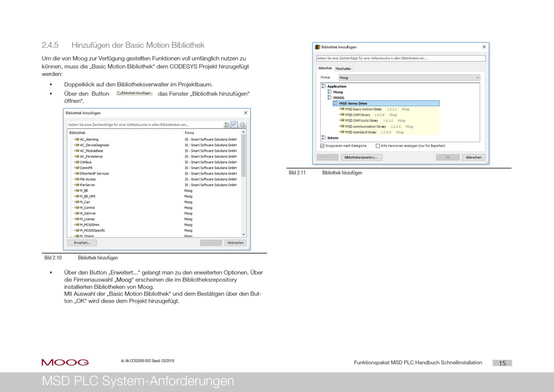The height and width of the screenshot is (392, 554).
Task: Click the AC_Alarming library icon
Action: pos(77,139)
